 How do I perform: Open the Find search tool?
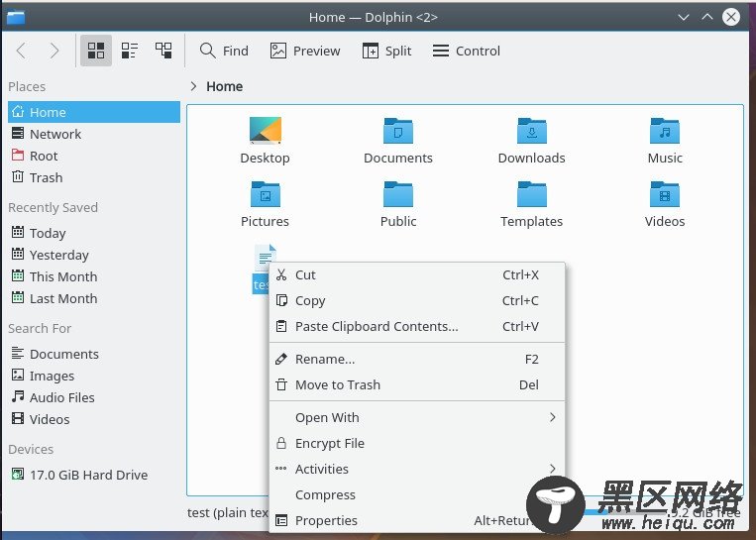coord(224,51)
